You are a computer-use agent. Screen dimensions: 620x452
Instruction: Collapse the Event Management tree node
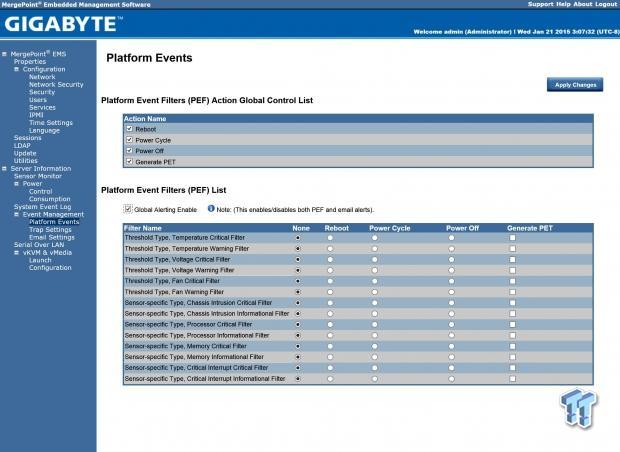(x=17, y=214)
